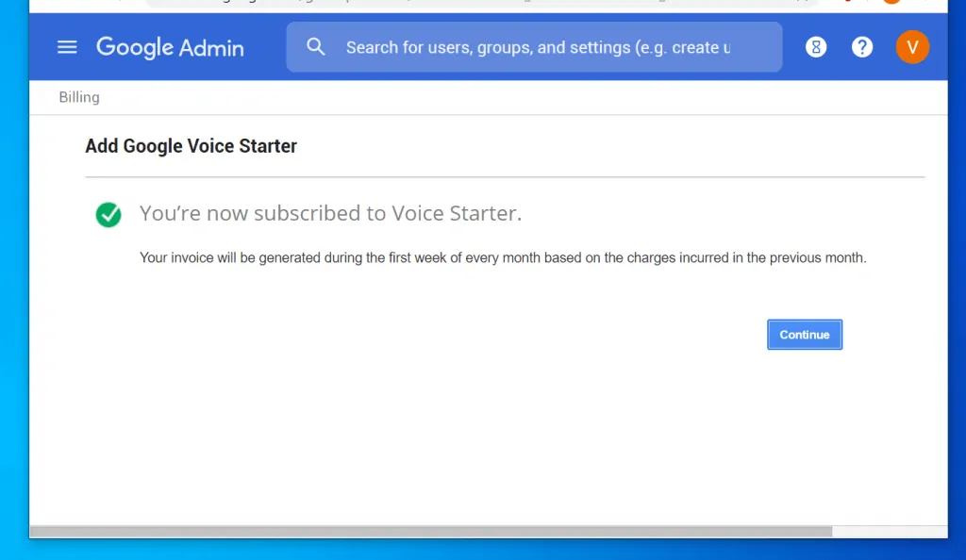Viewport: 966px width, 560px height.
Task: Open the main menu hamburger icon
Action: point(67,47)
